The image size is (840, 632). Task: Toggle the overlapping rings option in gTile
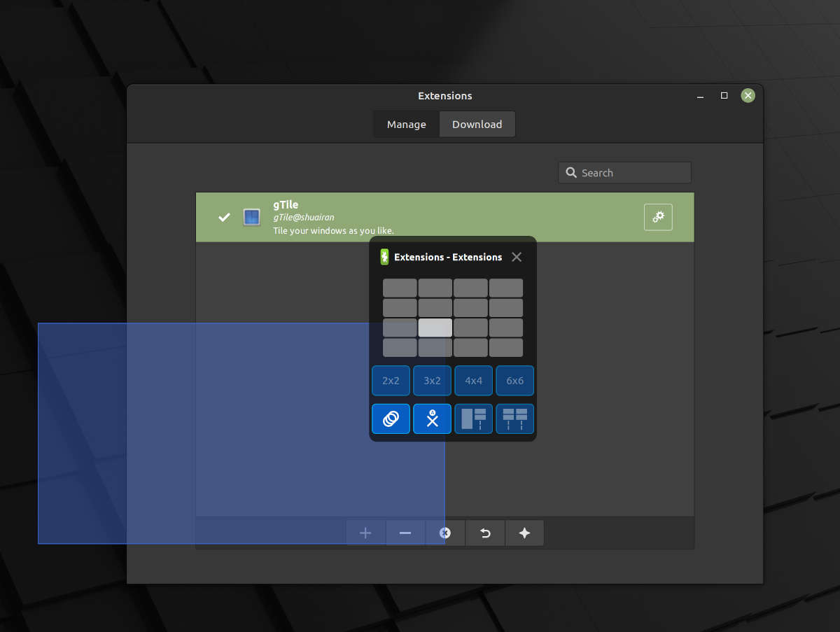391,419
